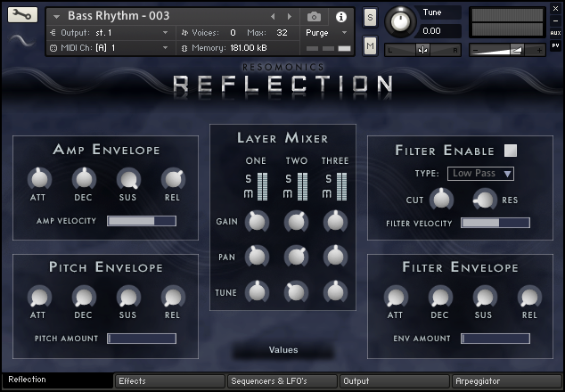
Task: Expand the instrument name dropdown triangle
Action: tap(56, 17)
